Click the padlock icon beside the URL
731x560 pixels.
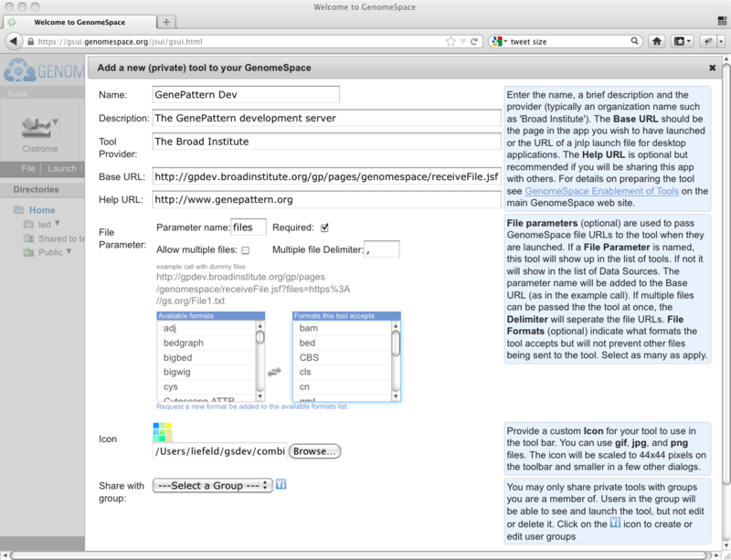point(31,41)
